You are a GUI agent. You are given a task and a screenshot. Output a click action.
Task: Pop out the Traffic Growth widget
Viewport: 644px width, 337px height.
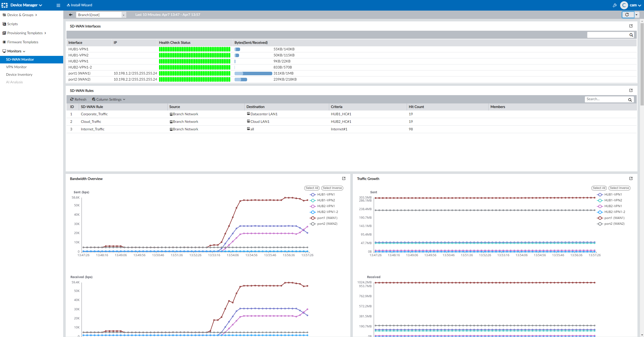[631, 178]
